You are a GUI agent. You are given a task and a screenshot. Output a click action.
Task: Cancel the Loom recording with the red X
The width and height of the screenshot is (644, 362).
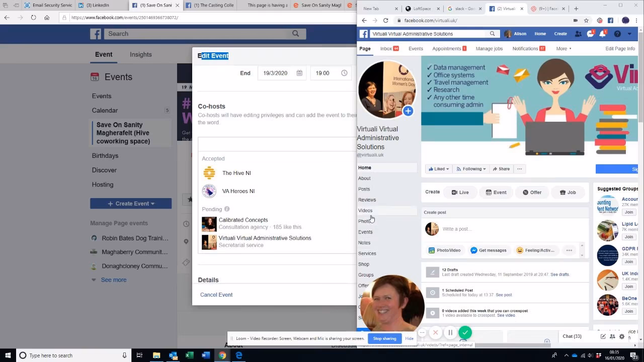click(x=436, y=332)
